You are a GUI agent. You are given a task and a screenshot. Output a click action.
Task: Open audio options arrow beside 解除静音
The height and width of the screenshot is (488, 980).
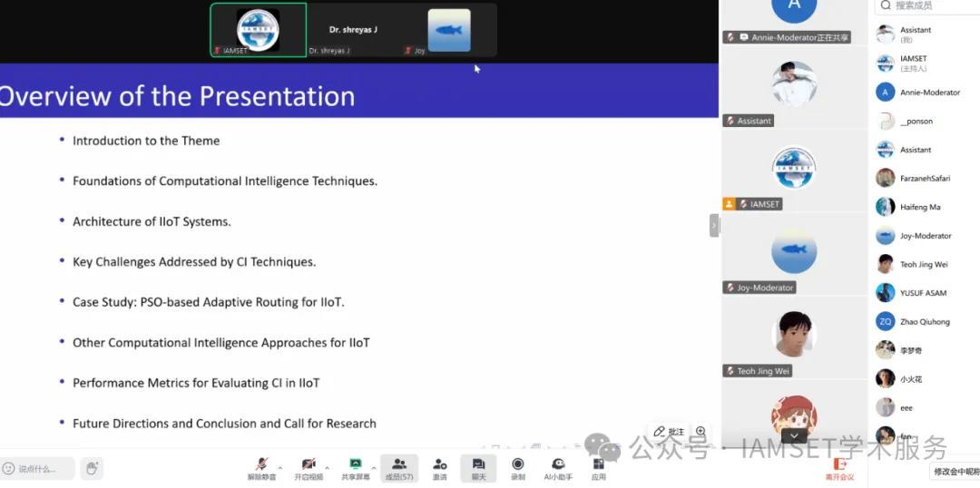pos(280,467)
